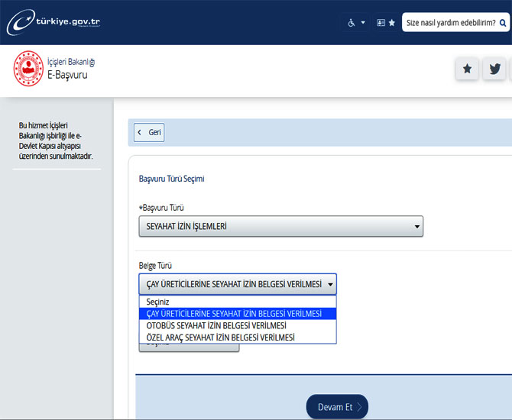Go back with the Geri button
This screenshot has height=420, width=512.
click(150, 132)
